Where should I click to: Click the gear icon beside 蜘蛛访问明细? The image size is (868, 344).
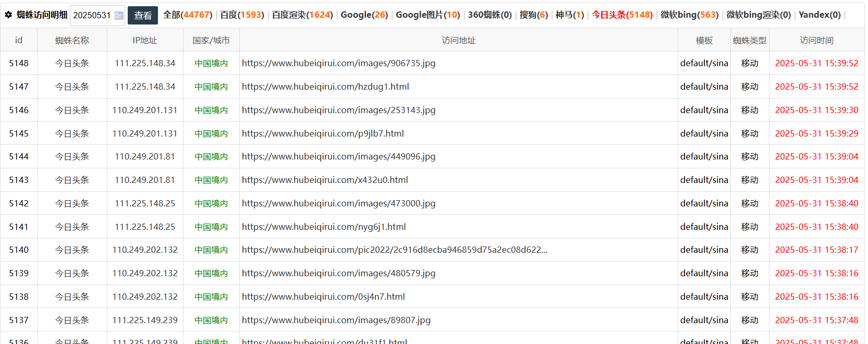pyautogui.click(x=8, y=15)
